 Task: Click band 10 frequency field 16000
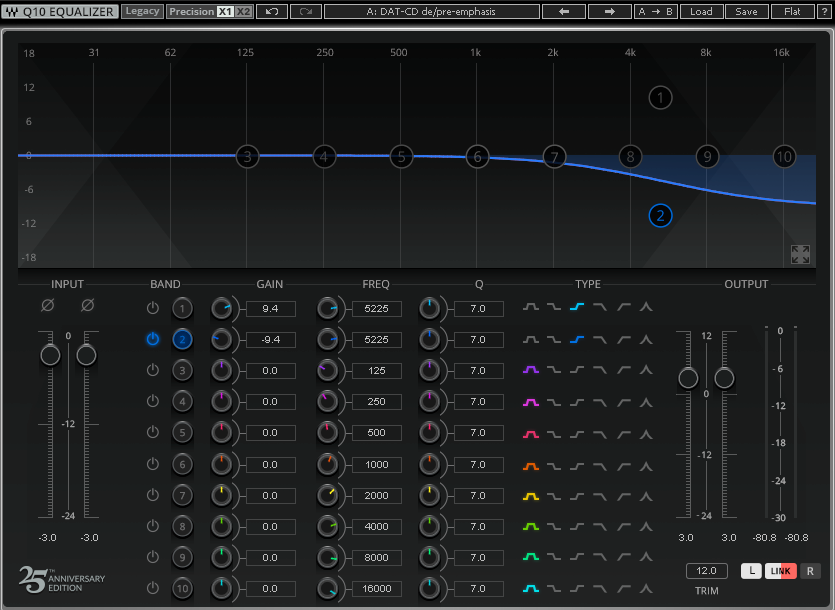pos(376,589)
